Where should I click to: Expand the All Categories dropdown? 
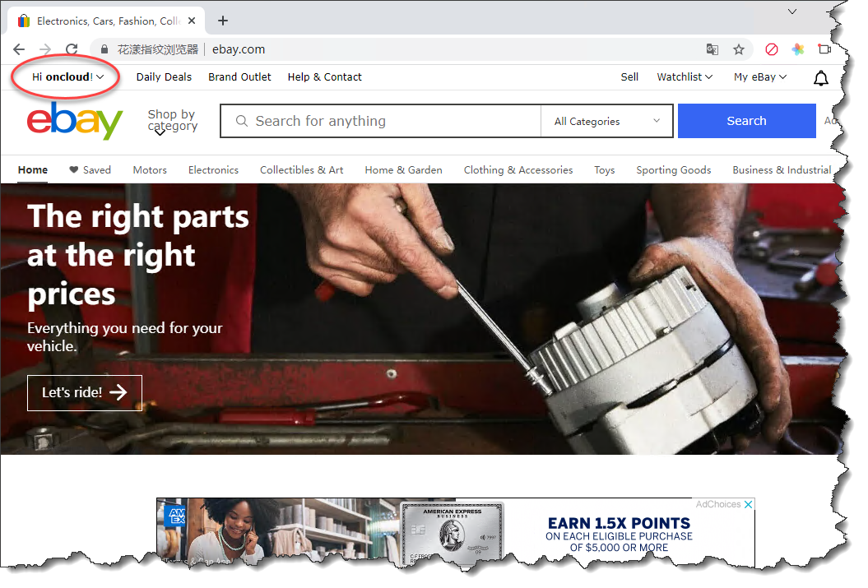pyautogui.click(x=607, y=121)
